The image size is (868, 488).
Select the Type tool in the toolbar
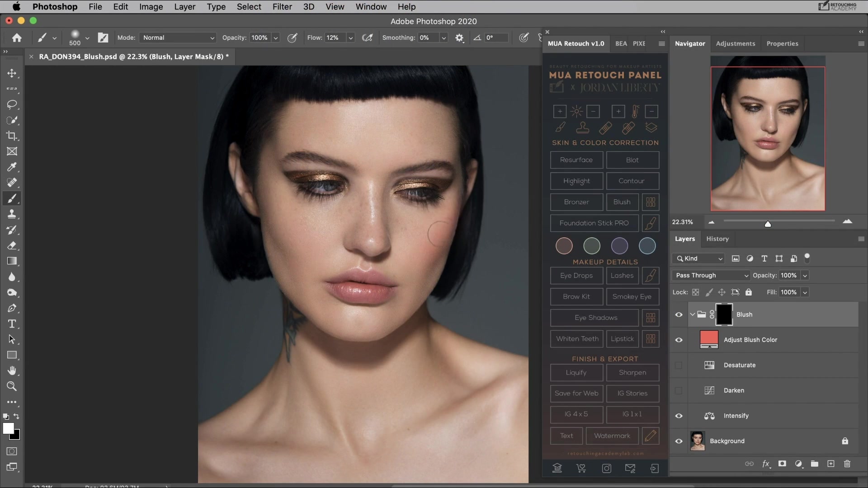12,324
